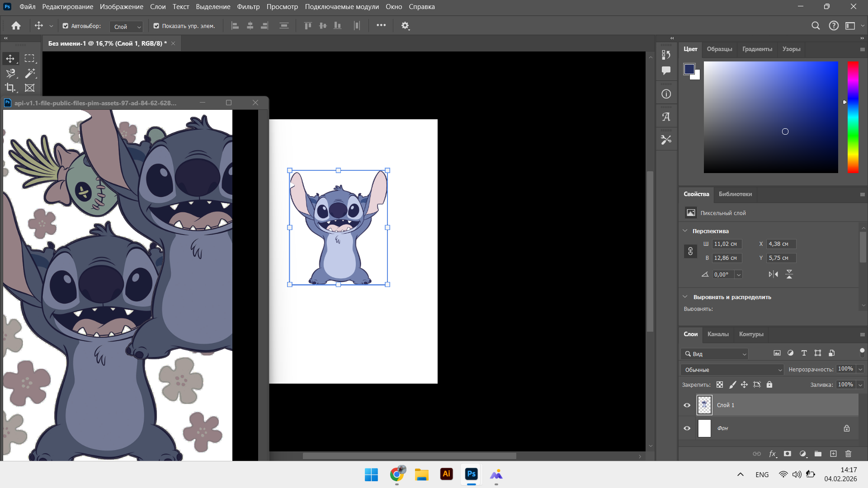Click the rainbow hue slider strip
868x488 pixels.
point(853,117)
